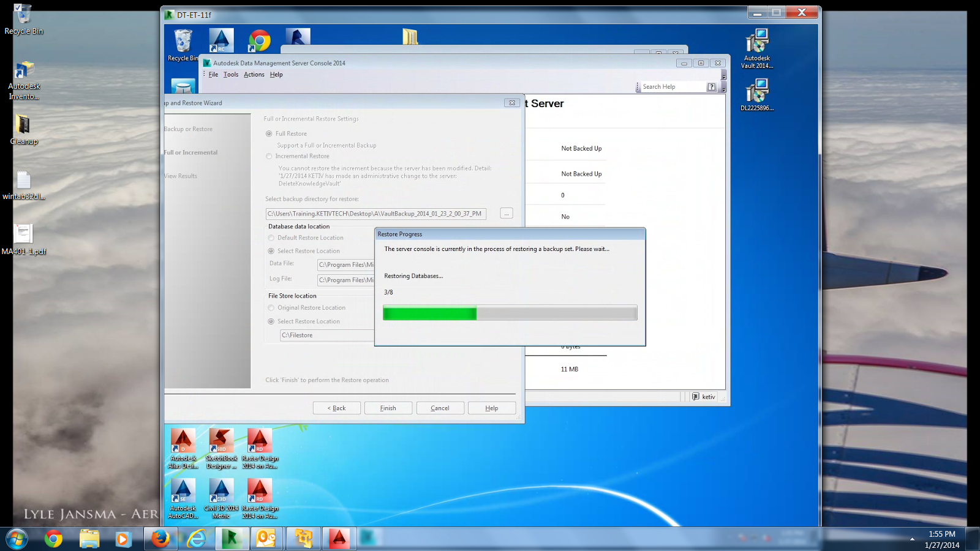980x551 pixels.
Task: Click the wizard's Help button
Action: pyautogui.click(x=492, y=408)
